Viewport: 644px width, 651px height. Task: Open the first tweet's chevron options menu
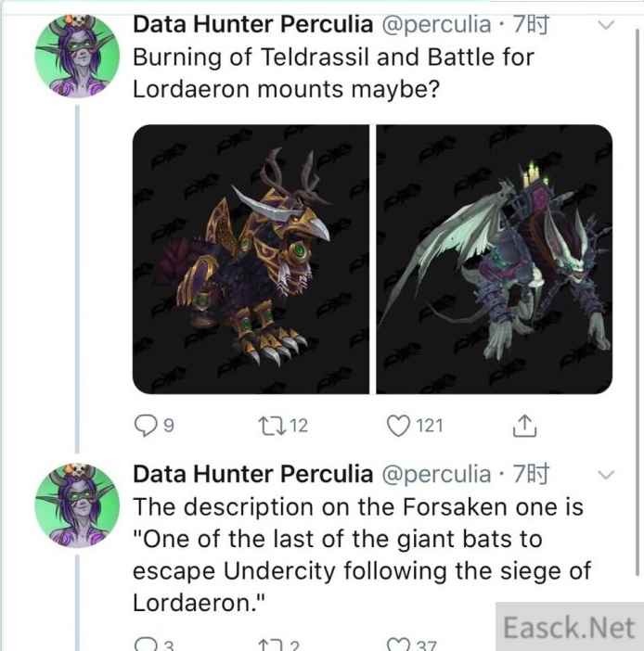point(605,25)
